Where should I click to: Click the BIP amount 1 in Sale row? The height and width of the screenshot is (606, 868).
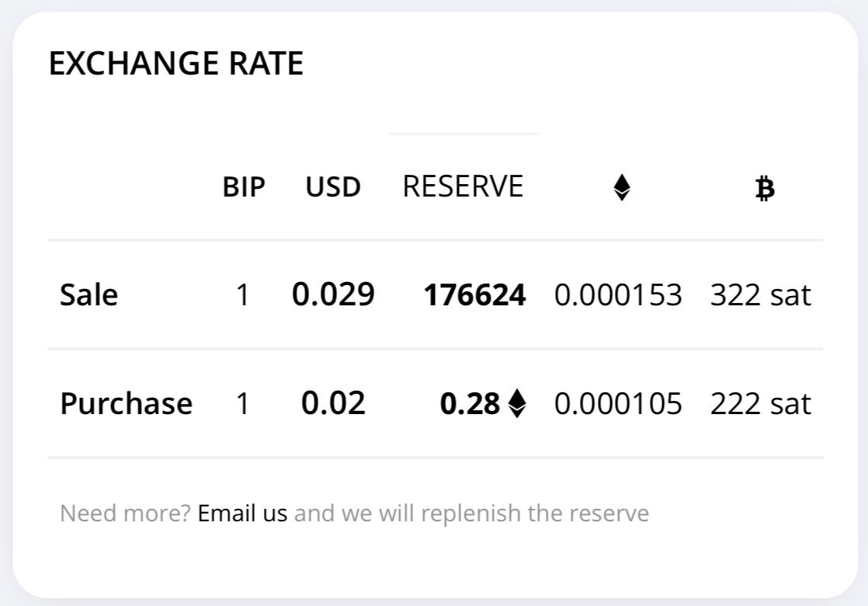tap(242, 294)
